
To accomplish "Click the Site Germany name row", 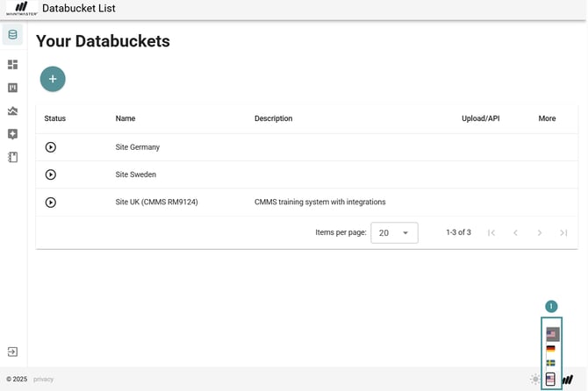I will 138,147.
